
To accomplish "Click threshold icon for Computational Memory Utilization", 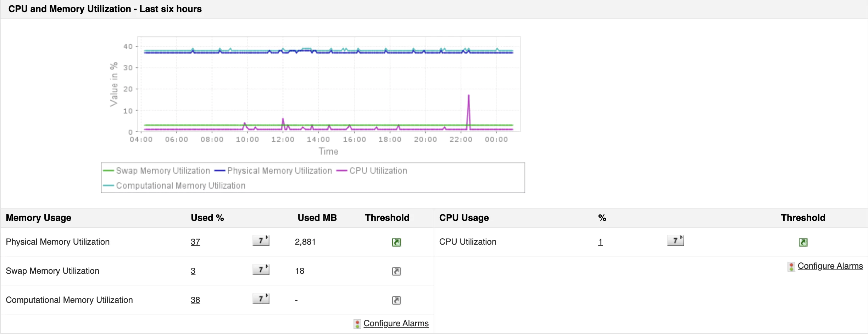I will click(x=396, y=300).
